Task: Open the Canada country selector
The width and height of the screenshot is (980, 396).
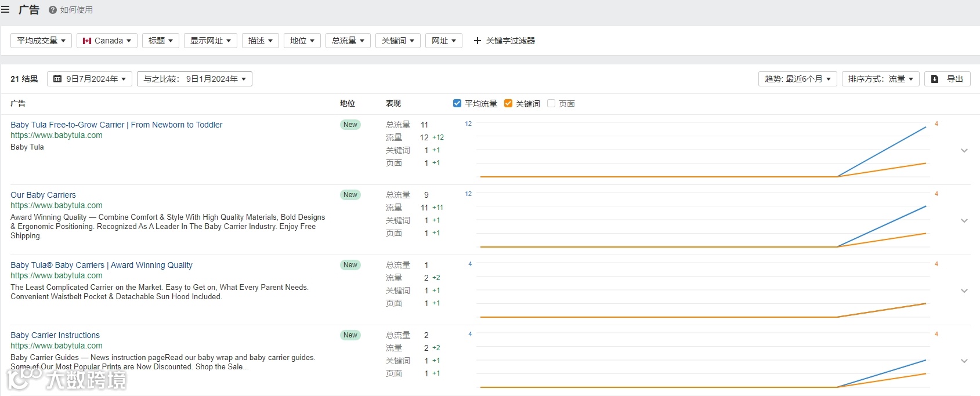Action: [x=107, y=41]
